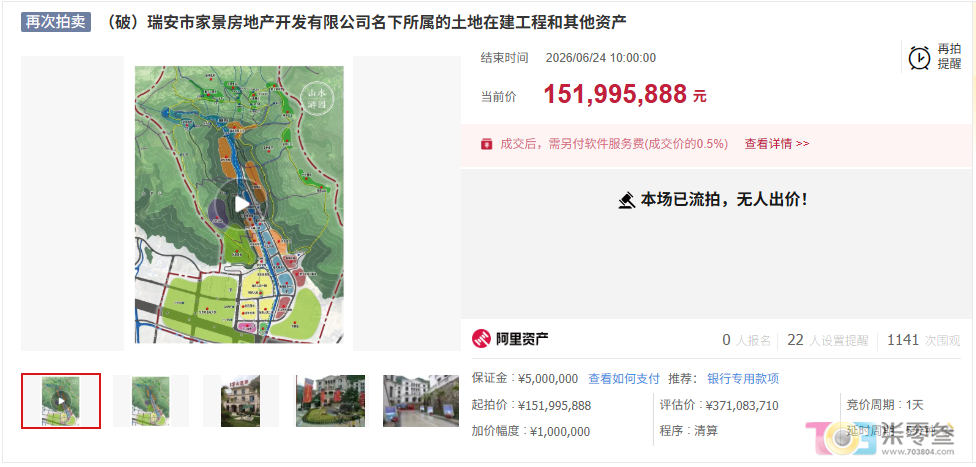Click the 山水游园 stamp on the map
976x467 pixels.
click(317, 97)
